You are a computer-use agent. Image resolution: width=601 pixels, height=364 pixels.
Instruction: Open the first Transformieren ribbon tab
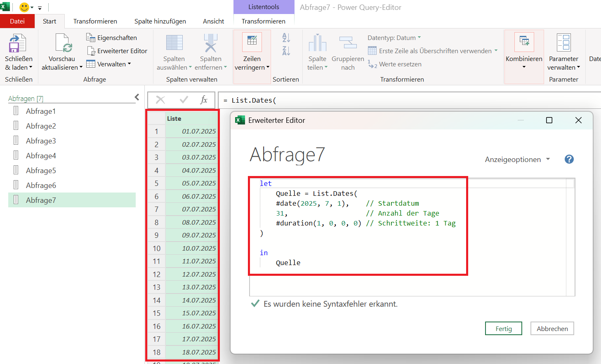[95, 21]
